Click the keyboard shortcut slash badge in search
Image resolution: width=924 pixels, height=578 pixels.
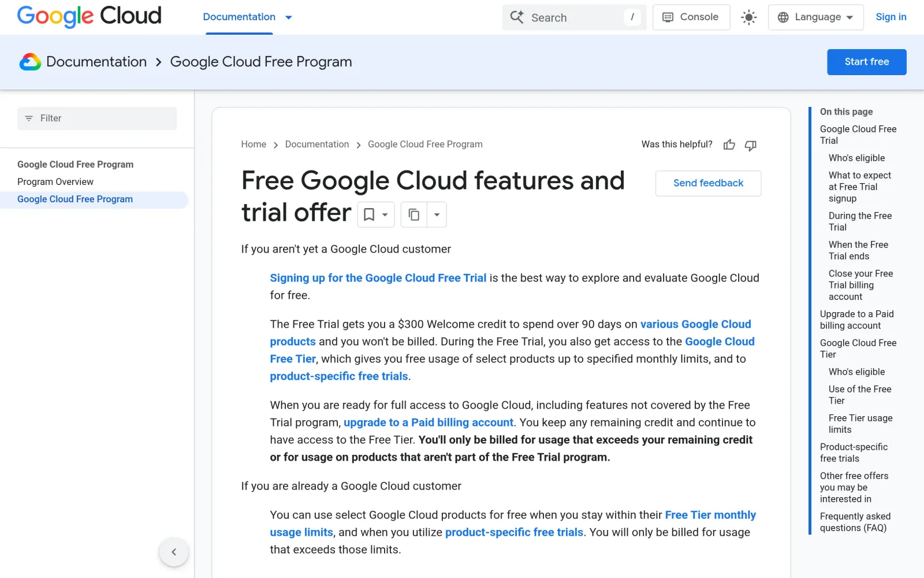tap(632, 17)
